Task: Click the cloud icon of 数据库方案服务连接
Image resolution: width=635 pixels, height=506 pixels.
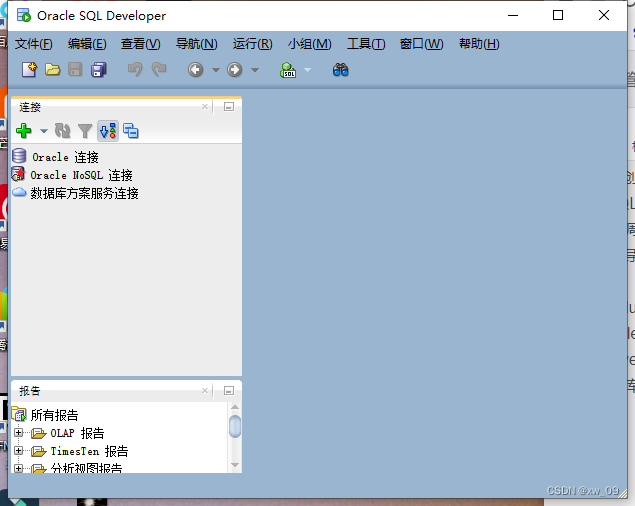Action: (x=19, y=192)
